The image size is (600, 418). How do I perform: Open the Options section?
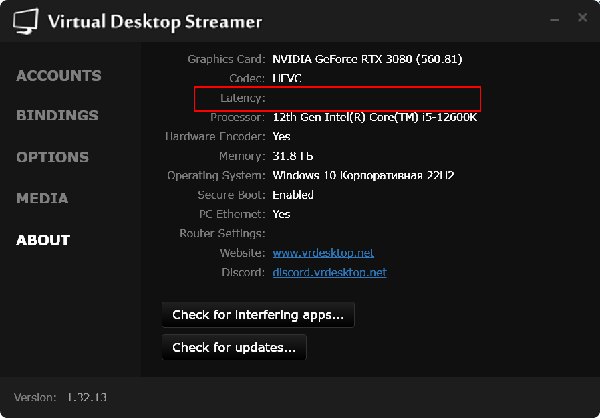[52, 157]
